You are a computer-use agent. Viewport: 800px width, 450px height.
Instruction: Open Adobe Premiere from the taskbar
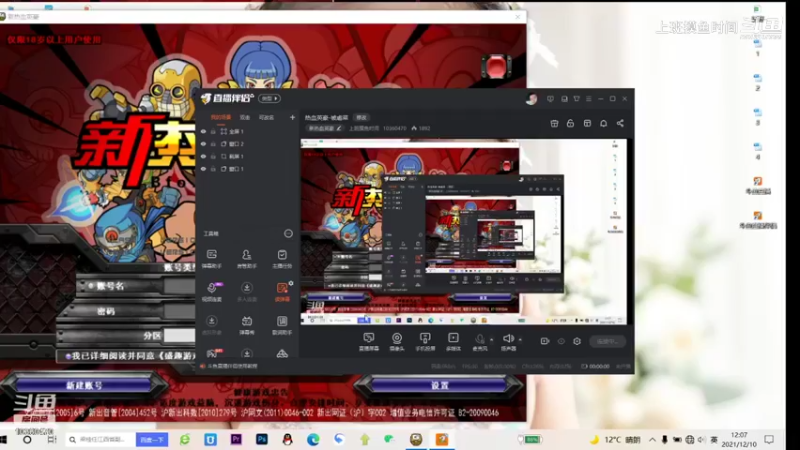(x=236, y=439)
